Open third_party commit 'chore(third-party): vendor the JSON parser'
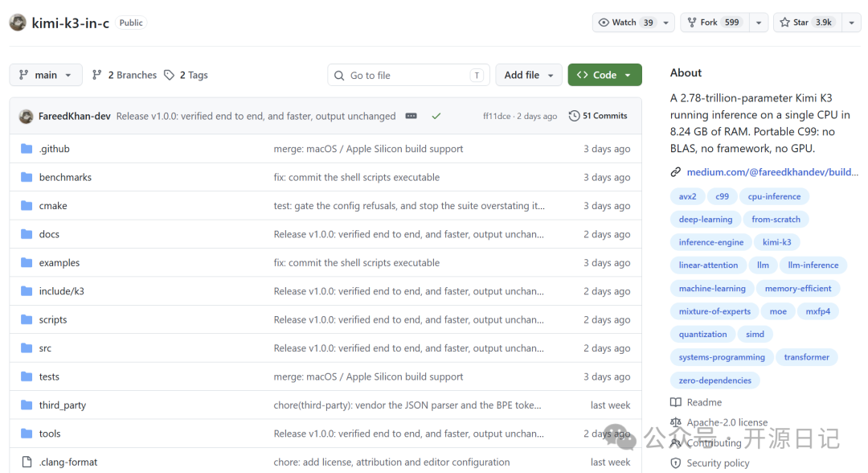 (x=407, y=405)
